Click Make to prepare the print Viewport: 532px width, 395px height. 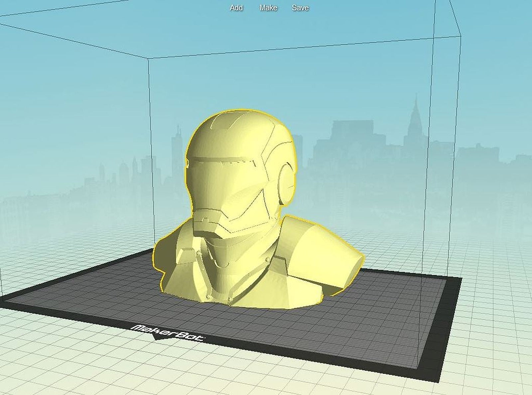269,7
